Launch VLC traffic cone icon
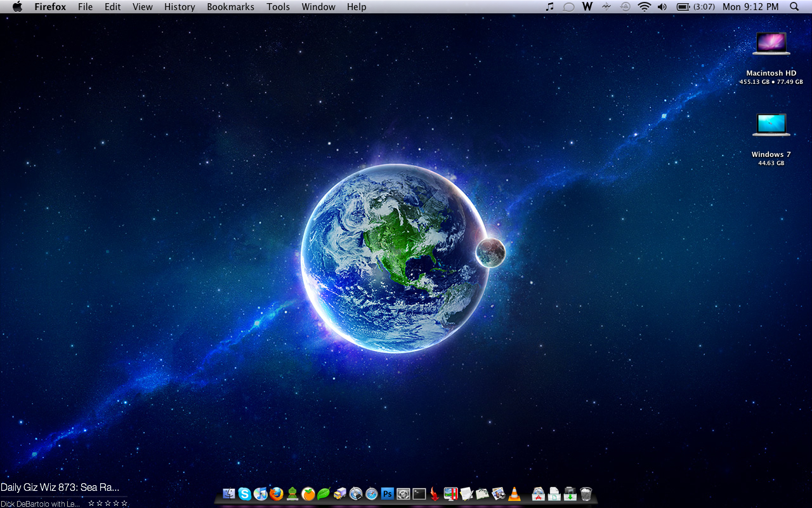Viewport: 812px width, 508px height. tap(514, 493)
